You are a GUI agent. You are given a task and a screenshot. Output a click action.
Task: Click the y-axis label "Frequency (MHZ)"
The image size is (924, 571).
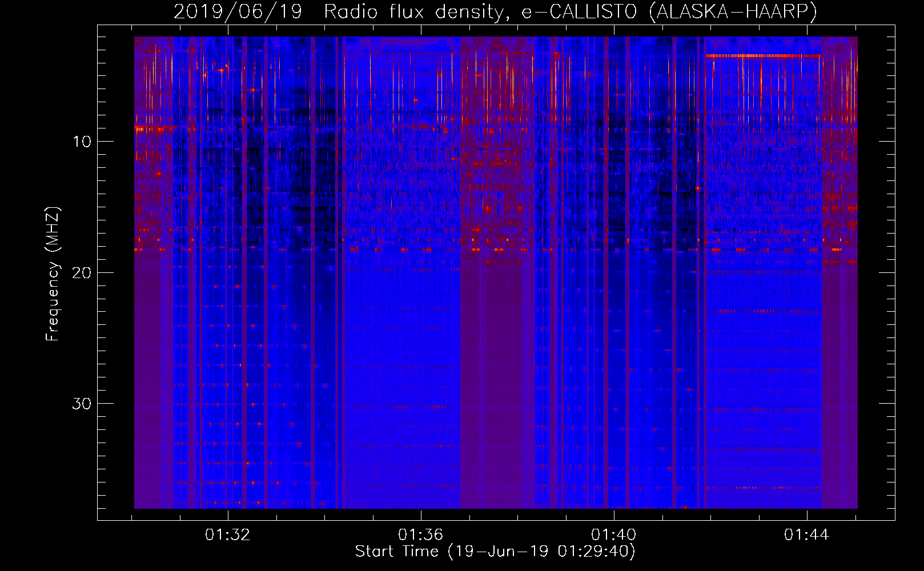point(53,274)
